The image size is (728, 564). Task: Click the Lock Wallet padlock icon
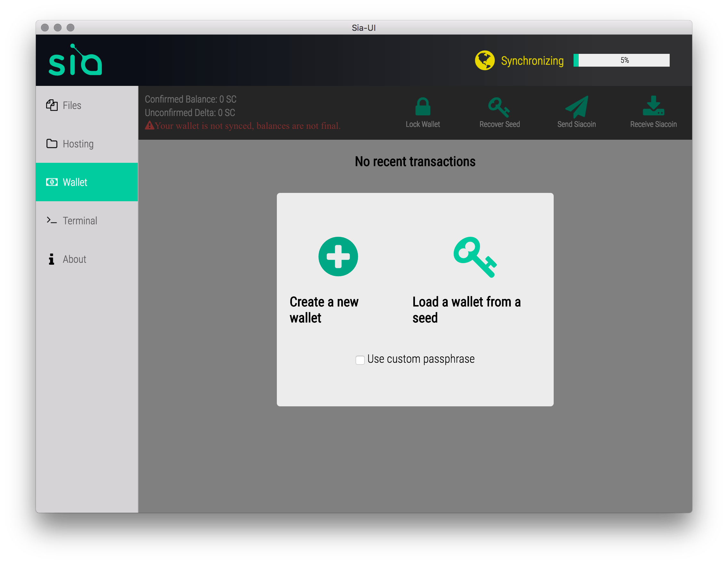423,106
